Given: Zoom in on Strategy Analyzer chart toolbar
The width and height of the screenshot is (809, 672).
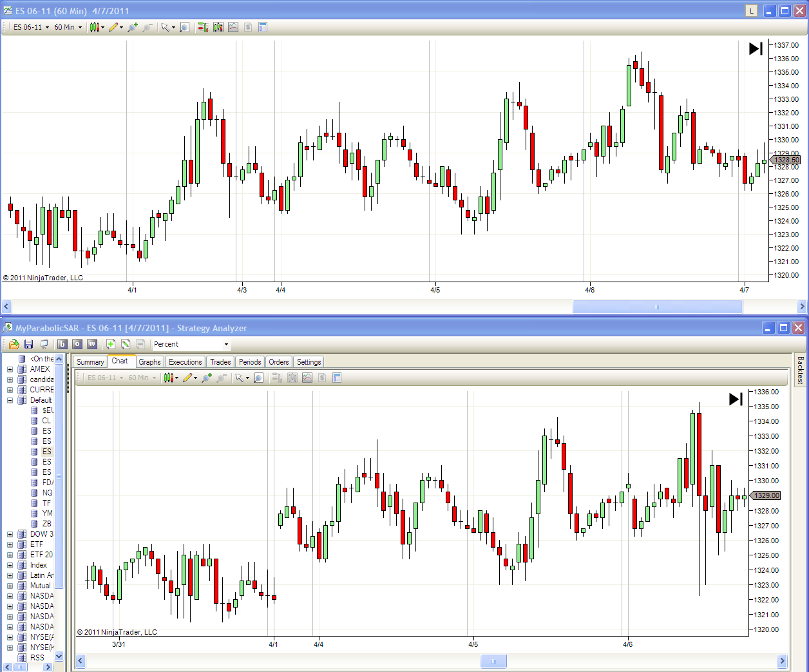Looking at the screenshot, I should 207,378.
